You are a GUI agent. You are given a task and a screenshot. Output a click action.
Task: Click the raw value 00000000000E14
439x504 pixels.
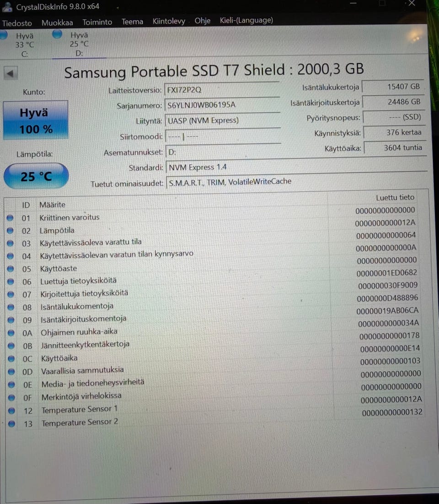pos(390,348)
